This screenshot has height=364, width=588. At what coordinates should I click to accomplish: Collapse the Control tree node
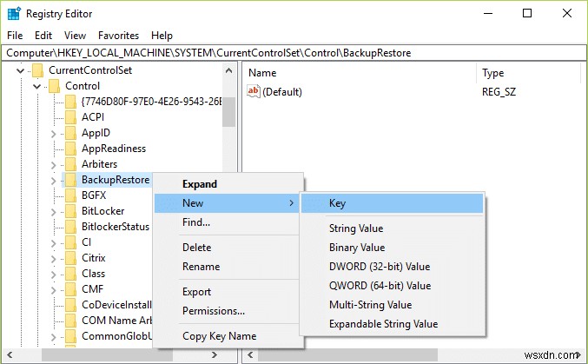[x=36, y=86]
